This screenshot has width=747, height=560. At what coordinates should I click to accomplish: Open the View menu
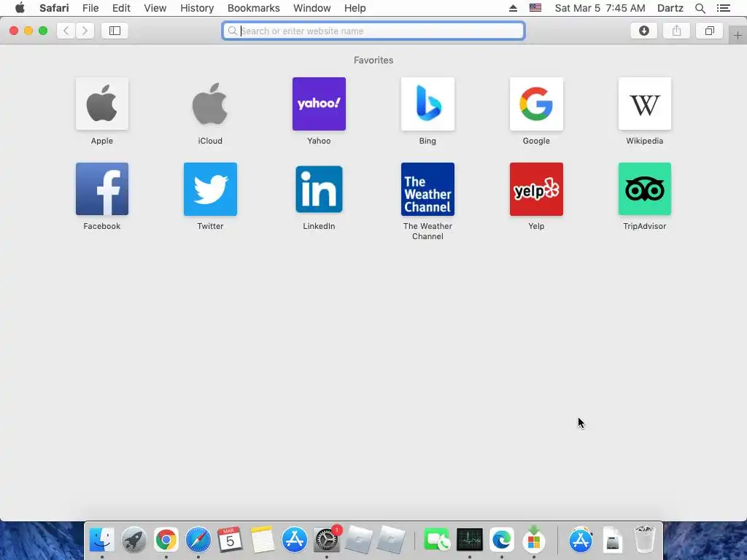[155, 8]
